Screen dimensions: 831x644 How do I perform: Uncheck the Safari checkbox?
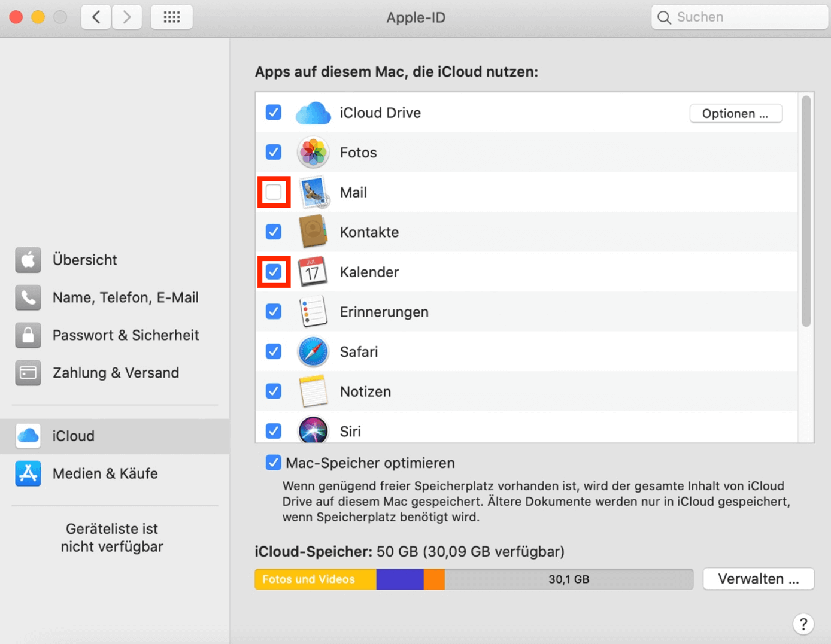coord(274,351)
